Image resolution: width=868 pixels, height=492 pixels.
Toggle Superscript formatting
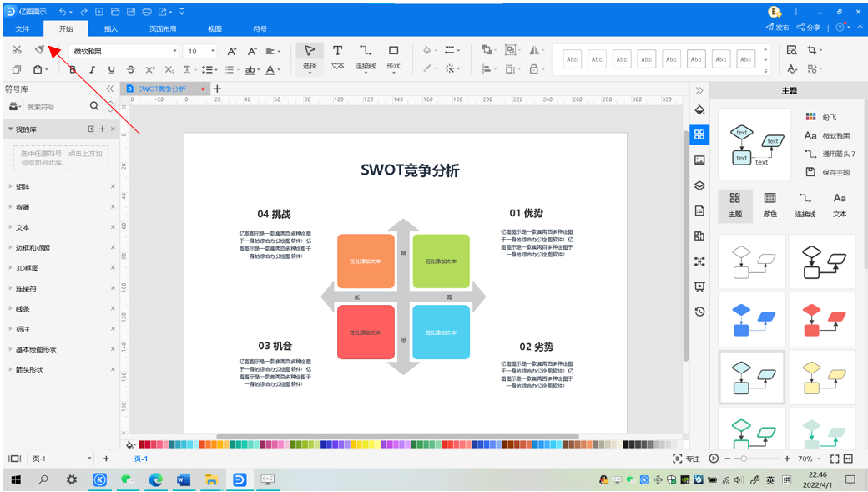150,69
